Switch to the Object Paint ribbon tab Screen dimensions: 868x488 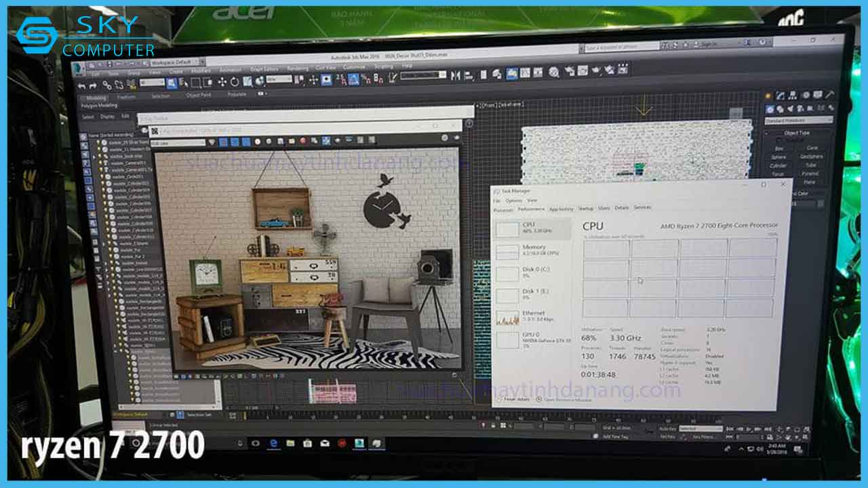[x=198, y=95]
